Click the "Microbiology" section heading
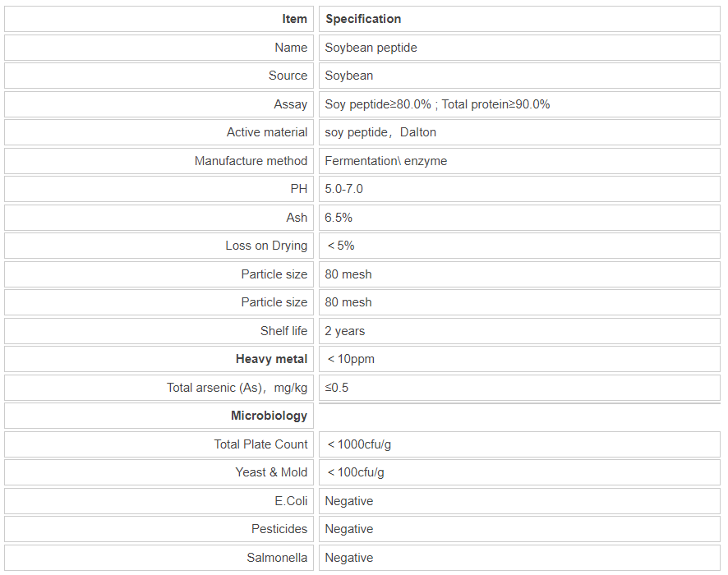The height and width of the screenshot is (575, 728). [x=269, y=416]
